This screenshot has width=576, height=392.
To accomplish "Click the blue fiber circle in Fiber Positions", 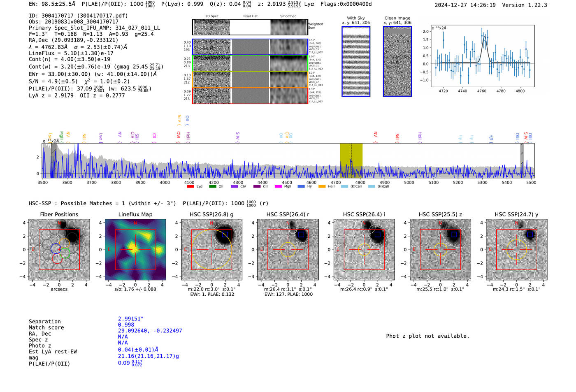I will (56, 248).
